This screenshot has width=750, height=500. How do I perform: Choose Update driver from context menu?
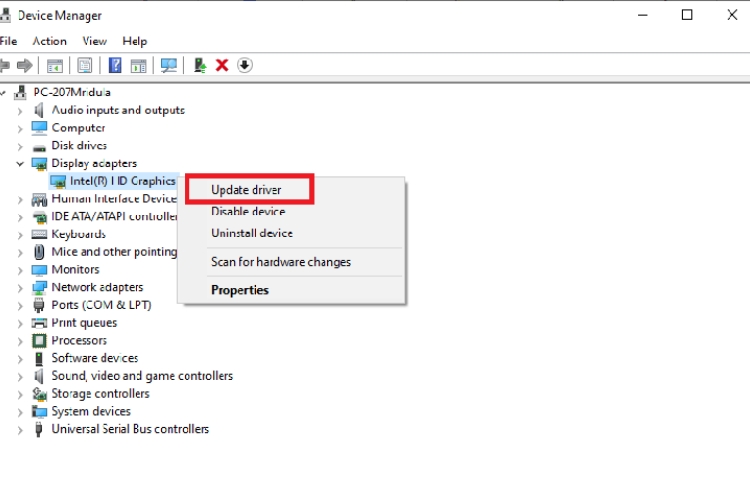click(246, 190)
